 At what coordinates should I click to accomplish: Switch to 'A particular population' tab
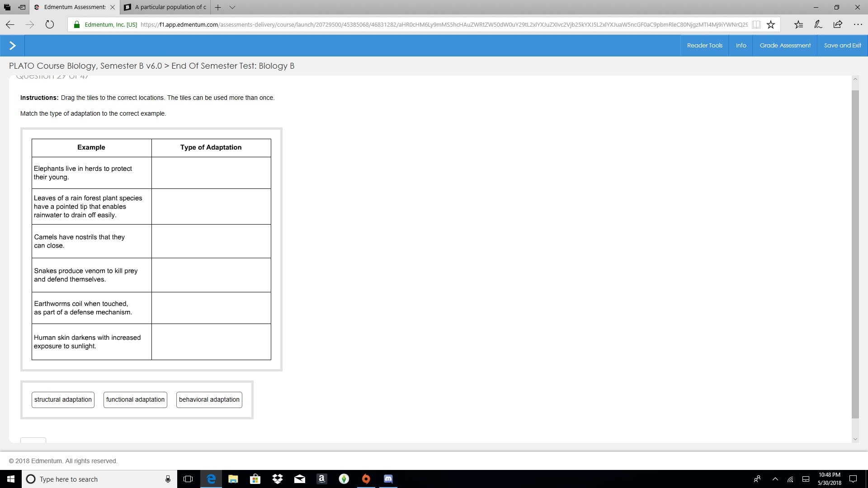(165, 7)
